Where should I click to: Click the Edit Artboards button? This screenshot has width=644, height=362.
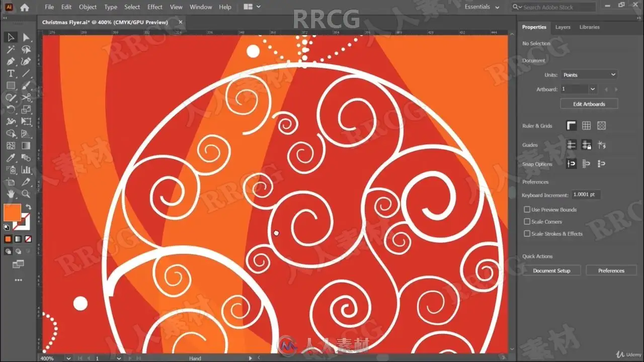[589, 104]
